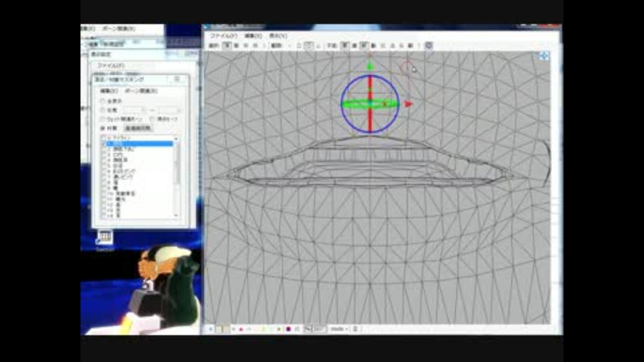Image resolution: width=644 pixels, height=362 pixels.
Task: Click the purple square icon in bottom toolbar
Action: coord(288,329)
